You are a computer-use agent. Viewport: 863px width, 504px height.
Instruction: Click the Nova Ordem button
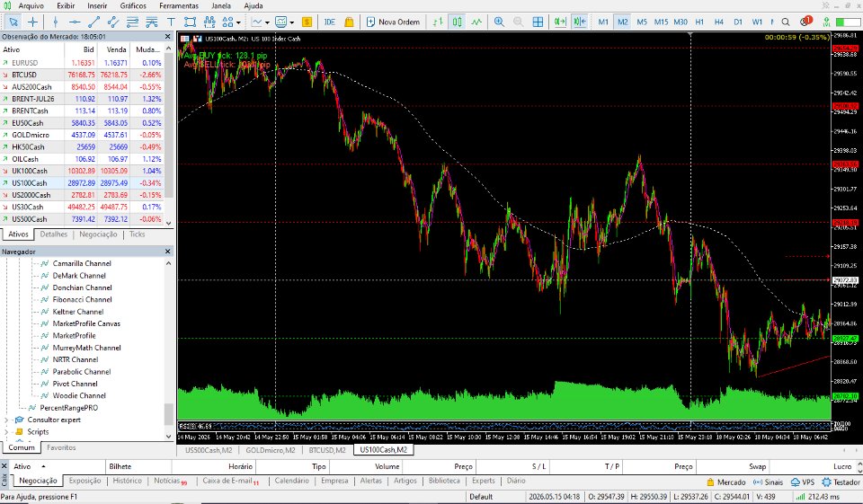[393, 22]
